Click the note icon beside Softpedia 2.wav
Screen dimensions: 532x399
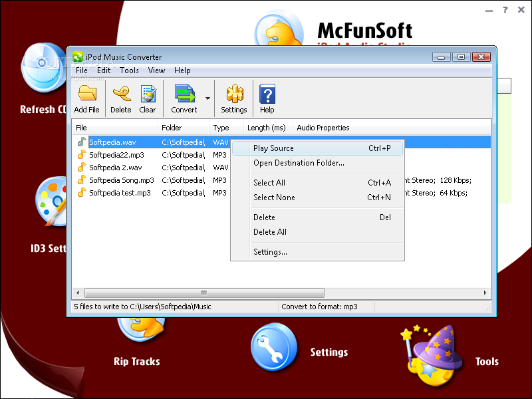[81, 168]
